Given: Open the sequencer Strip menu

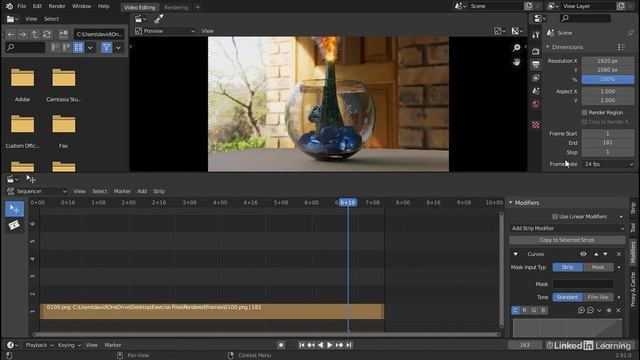Looking at the screenshot, I should tap(159, 191).
